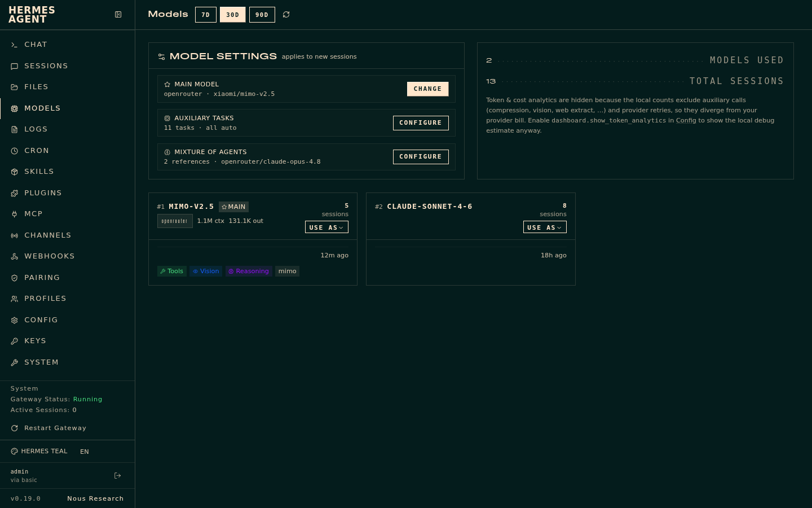Click the mimo family tag

[x=287, y=271]
